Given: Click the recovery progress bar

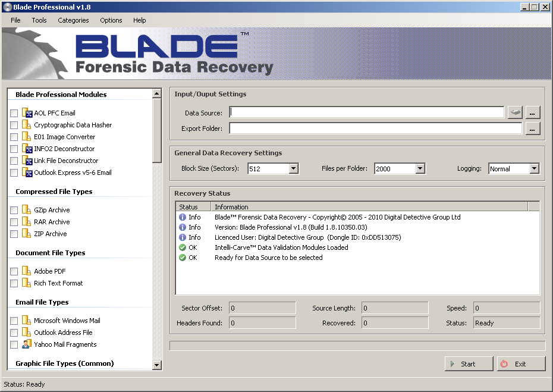Looking at the screenshot, I should 357,346.
